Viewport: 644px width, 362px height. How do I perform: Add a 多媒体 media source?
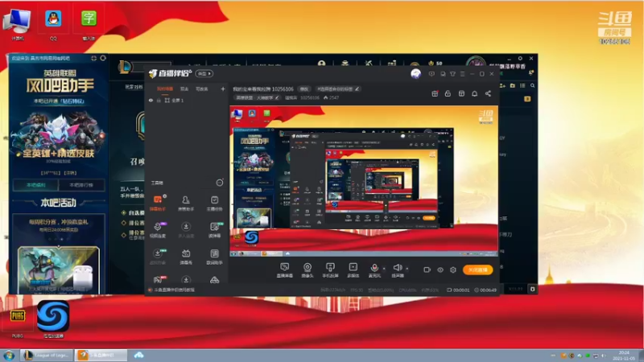(x=353, y=270)
